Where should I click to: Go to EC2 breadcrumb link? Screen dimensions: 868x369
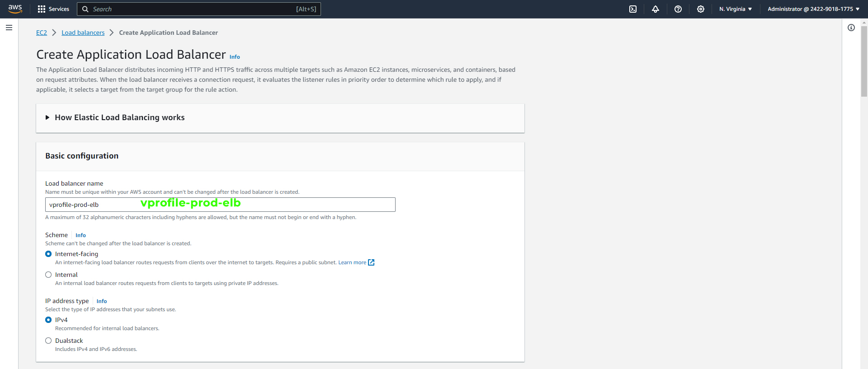(42, 33)
